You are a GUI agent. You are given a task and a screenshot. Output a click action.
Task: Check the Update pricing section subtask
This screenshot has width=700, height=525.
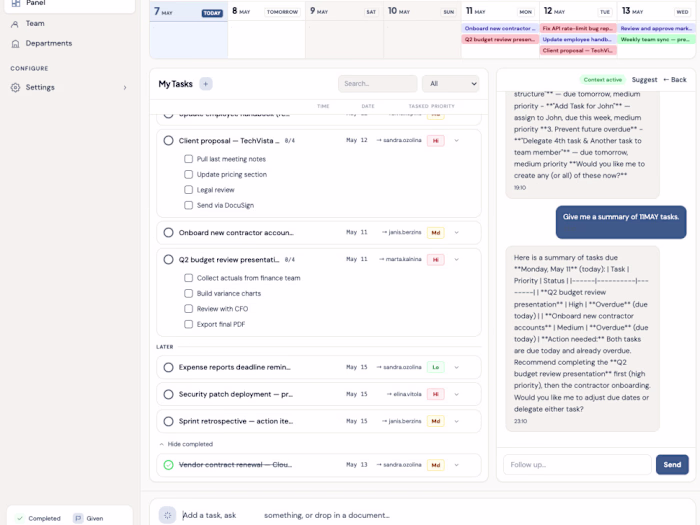(188, 175)
